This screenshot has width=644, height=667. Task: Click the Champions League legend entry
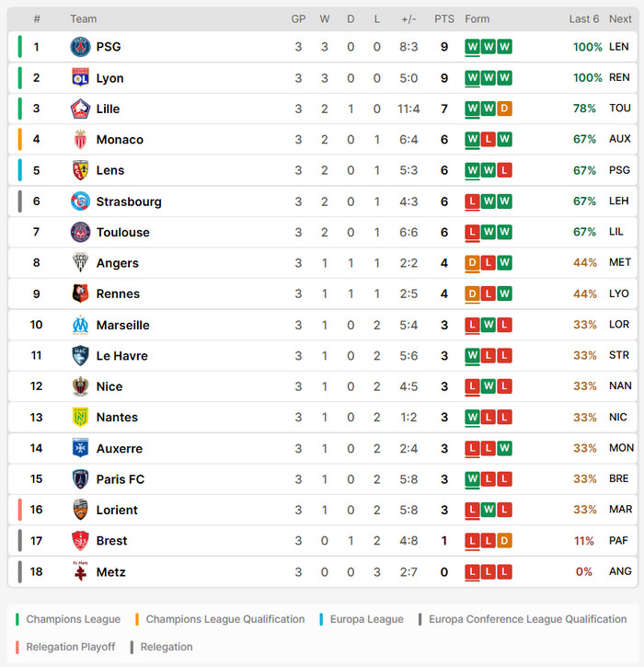click(x=73, y=619)
